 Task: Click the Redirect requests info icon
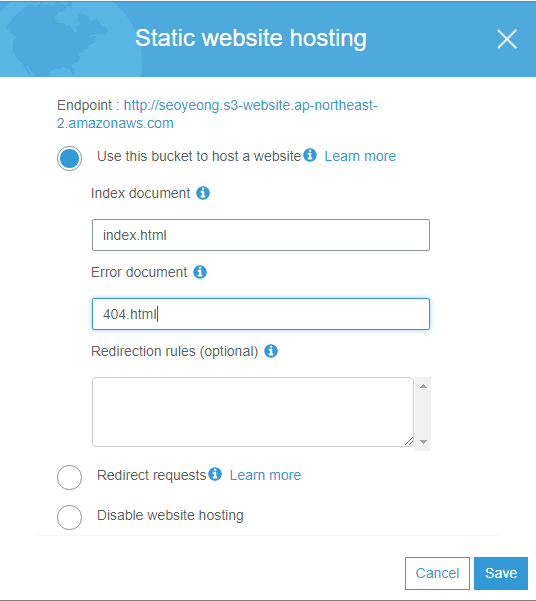point(215,474)
